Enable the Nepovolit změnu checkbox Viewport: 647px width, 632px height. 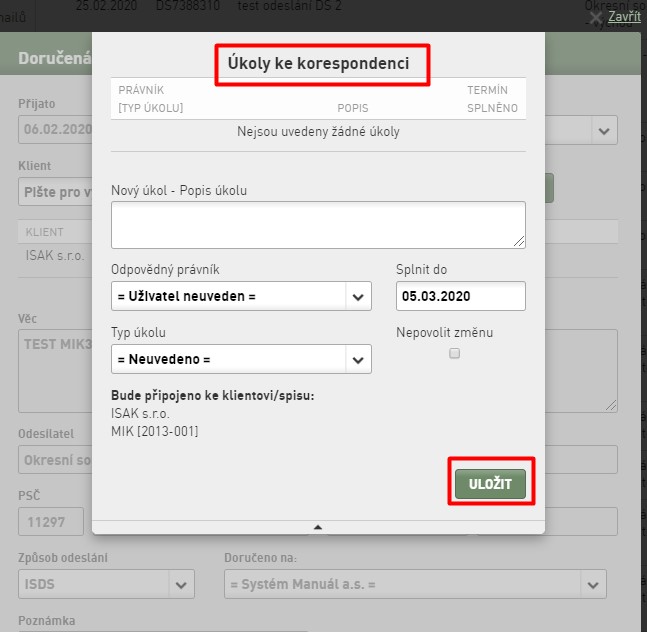pos(454,354)
